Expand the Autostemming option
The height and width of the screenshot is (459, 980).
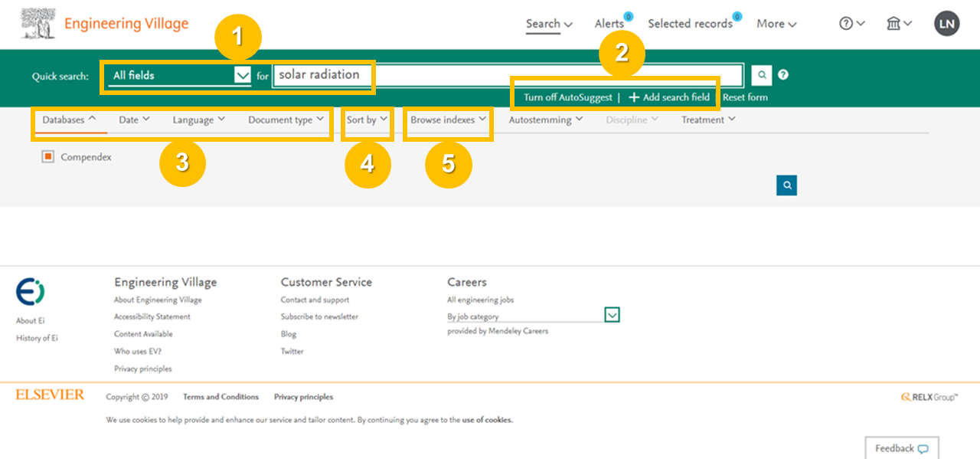[546, 120]
